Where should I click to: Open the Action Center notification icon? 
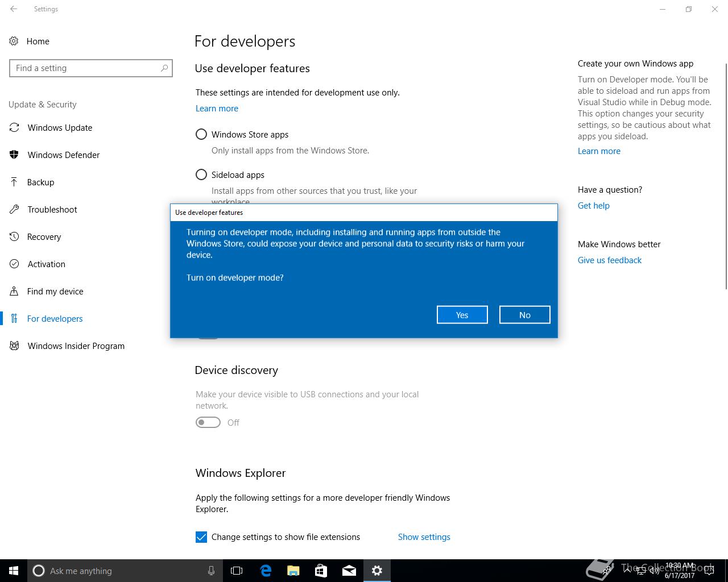pos(709,571)
